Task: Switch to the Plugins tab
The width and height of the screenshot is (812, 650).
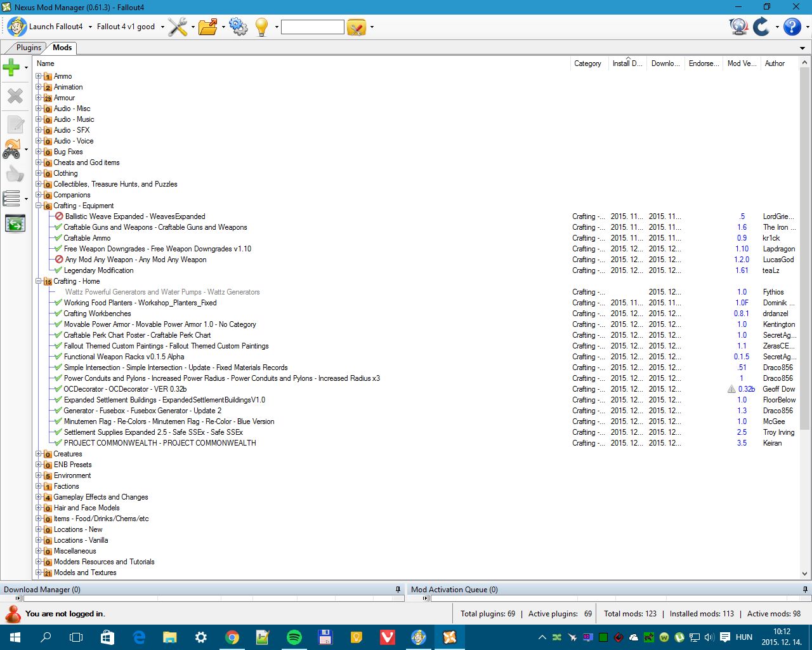Action: (29, 48)
